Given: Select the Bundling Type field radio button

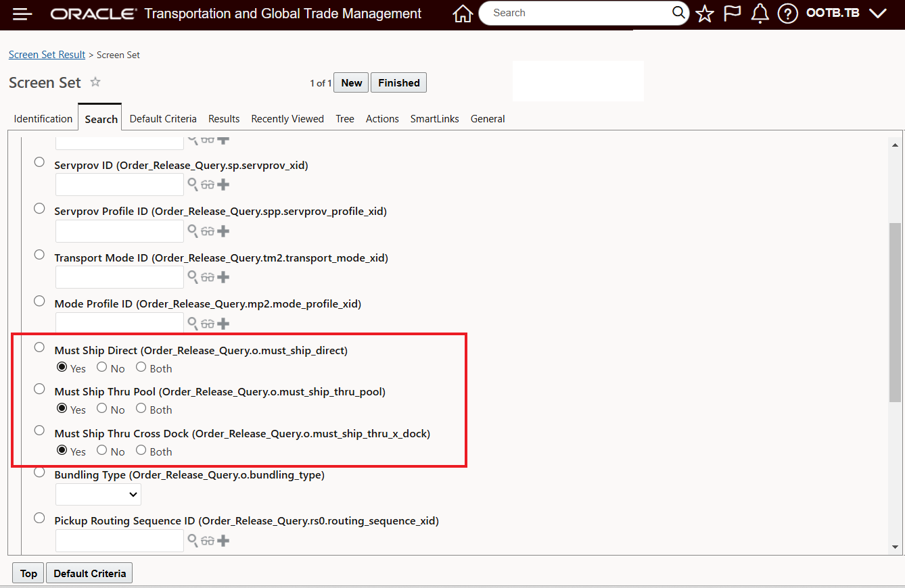Looking at the screenshot, I should (x=39, y=472).
